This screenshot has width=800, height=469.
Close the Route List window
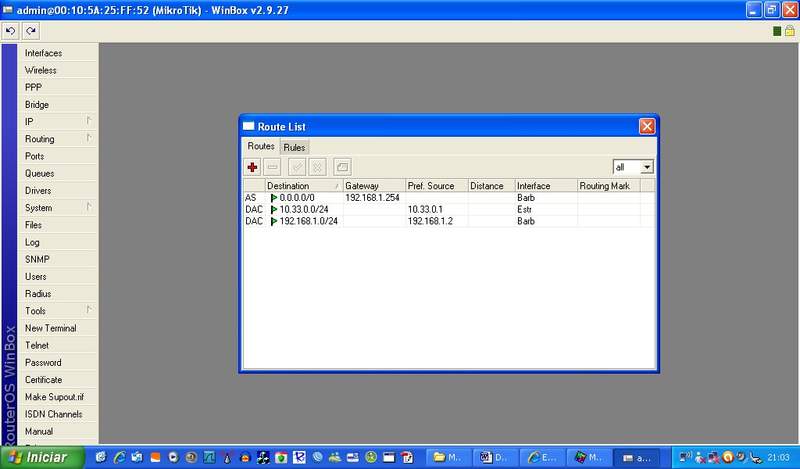(x=646, y=127)
